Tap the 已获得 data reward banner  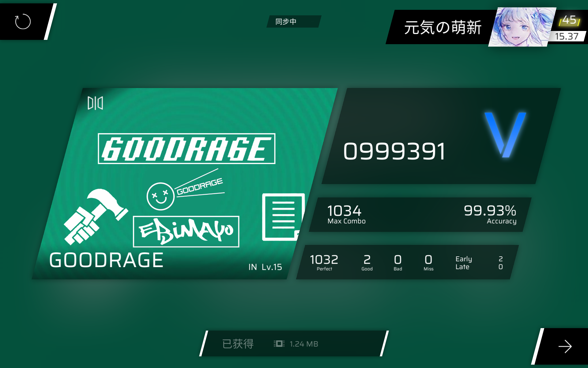coord(294,343)
